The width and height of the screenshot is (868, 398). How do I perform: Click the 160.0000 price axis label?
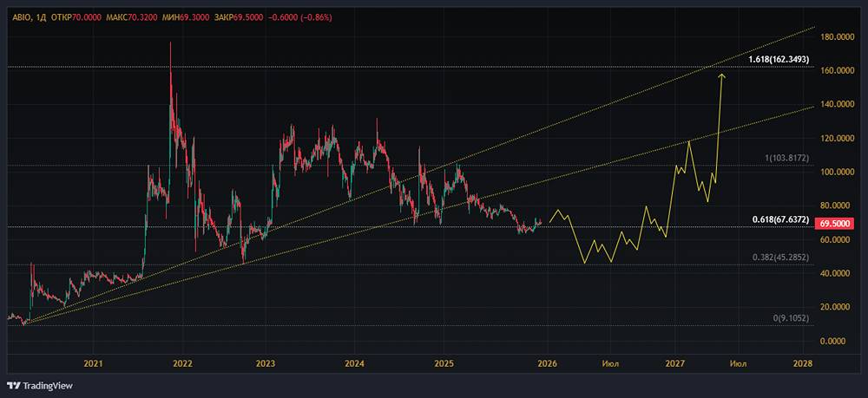tap(837, 71)
